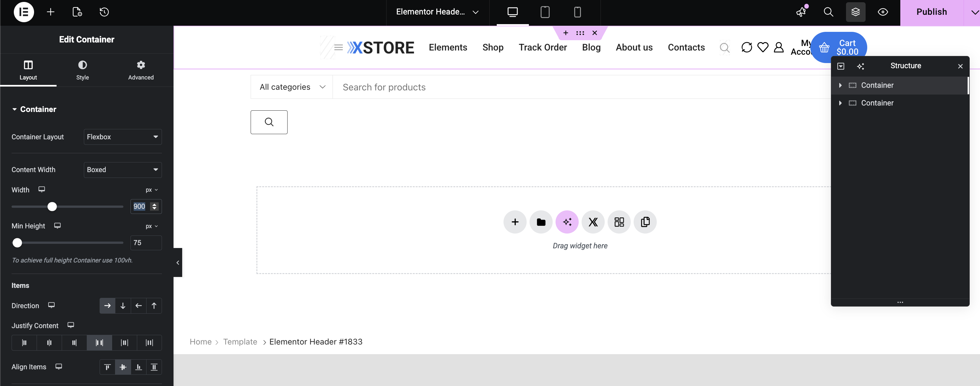Click the Add Element plus icon
Viewport: 980px width, 386px height.
click(x=50, y=12)
